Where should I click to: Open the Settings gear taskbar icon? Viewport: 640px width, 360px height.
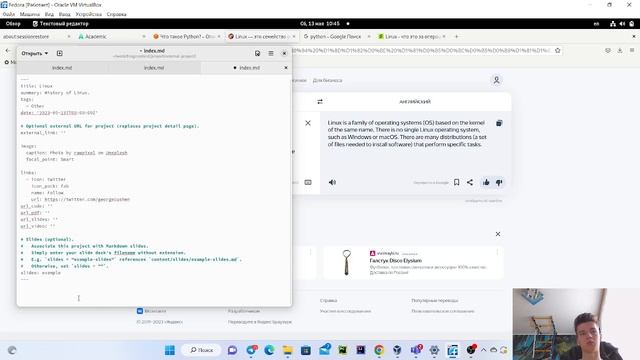pyautogui.click(x=434, y=350)
